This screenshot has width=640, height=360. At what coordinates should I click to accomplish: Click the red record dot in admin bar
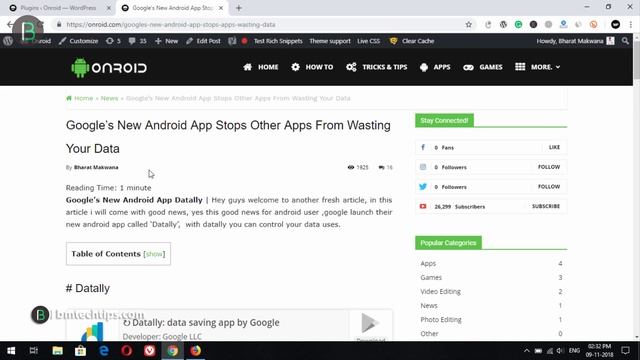coord(244,41)
